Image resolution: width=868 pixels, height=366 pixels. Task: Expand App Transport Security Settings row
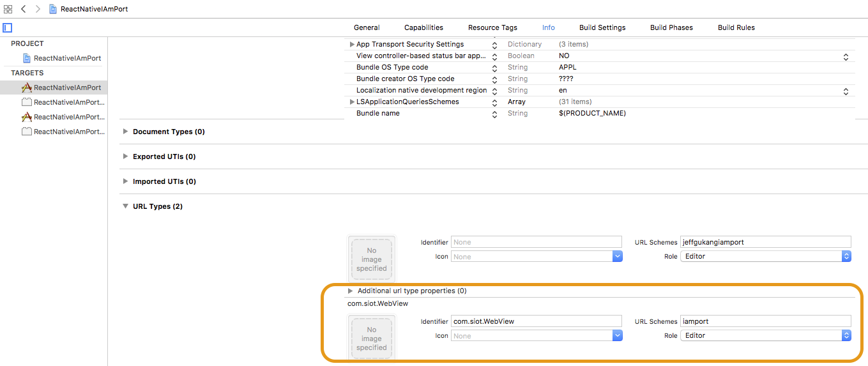pos(351,44)
